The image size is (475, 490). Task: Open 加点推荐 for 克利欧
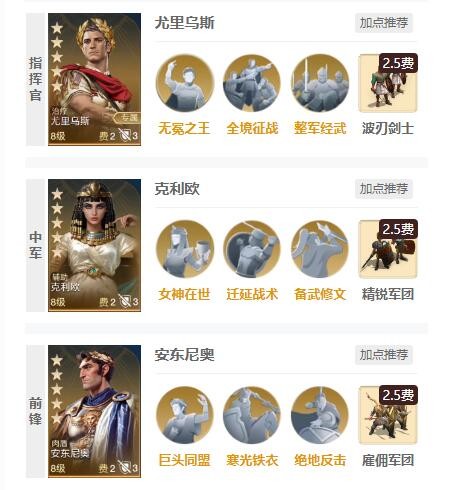[x=384, y=189]
